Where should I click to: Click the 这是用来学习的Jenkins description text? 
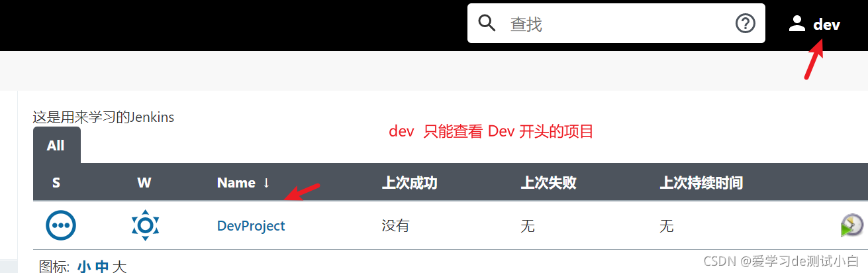tap(103, 118)
